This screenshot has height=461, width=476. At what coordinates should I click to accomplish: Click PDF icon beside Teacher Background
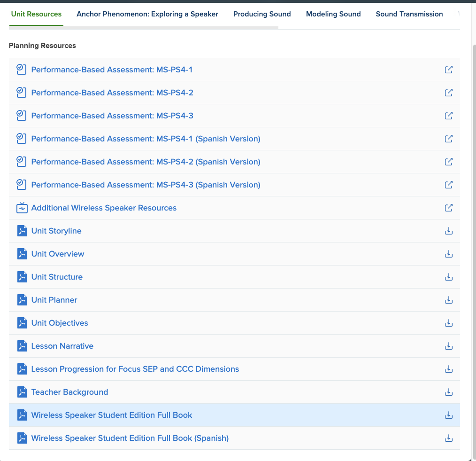click(x=22, y=392)
